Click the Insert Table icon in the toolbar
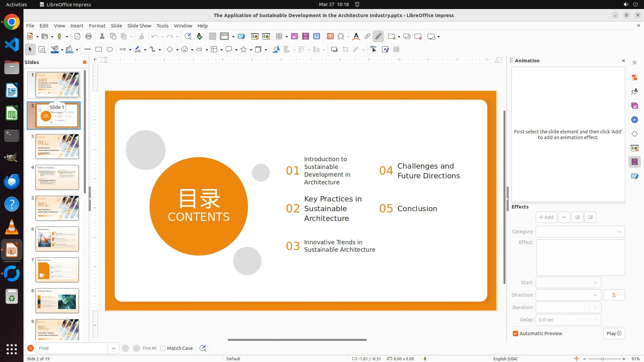644x362 pixels. (279, 37)
